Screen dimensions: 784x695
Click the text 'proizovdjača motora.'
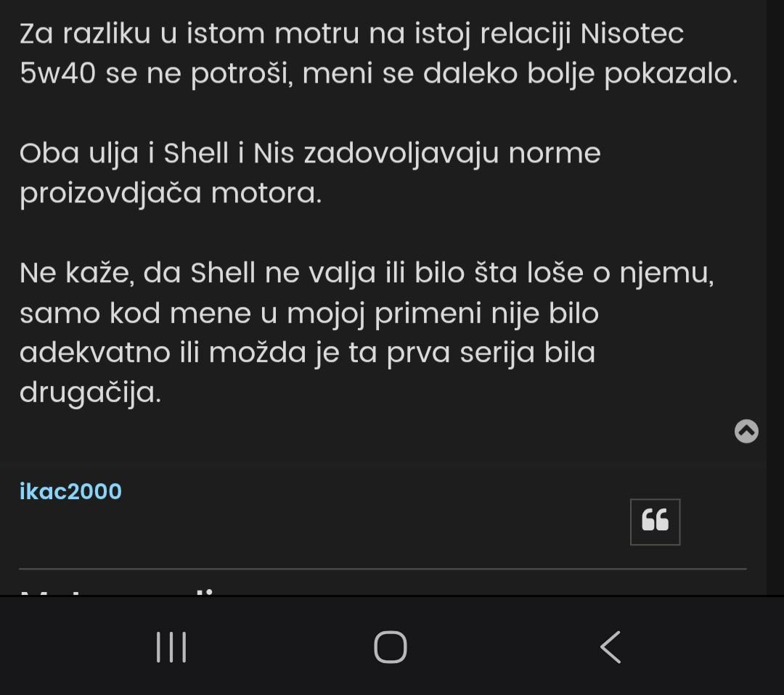point(171,194)
